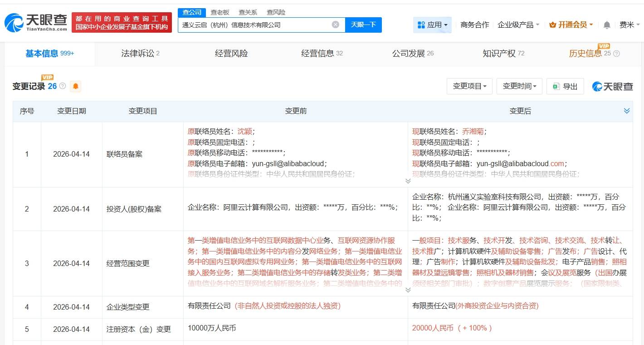Click the Excel icon on the 导出 button
Screen dimensions: 644x345
pyautogui.click(x=555, y=86)
